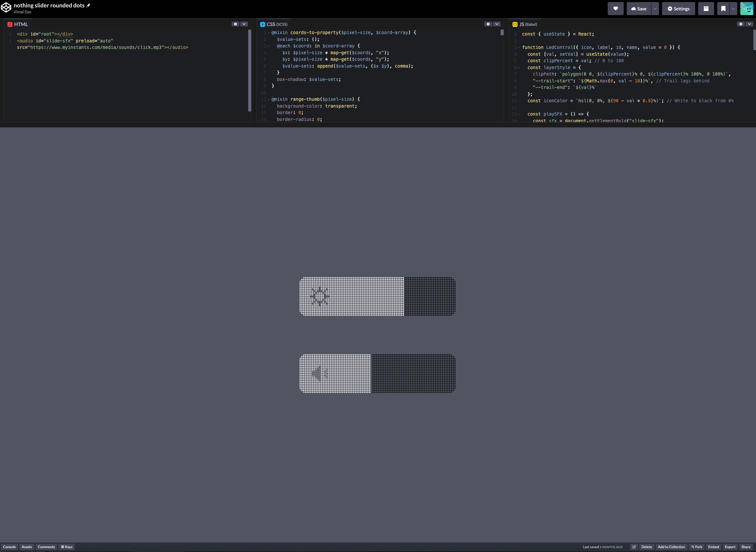Expand the bookmark dropdown arrow

pos(733,9)
